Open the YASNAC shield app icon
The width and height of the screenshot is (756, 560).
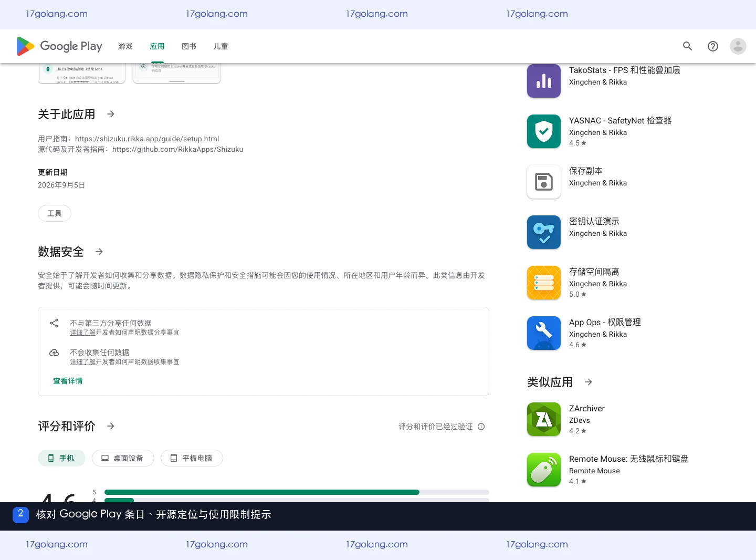(544, 131)
